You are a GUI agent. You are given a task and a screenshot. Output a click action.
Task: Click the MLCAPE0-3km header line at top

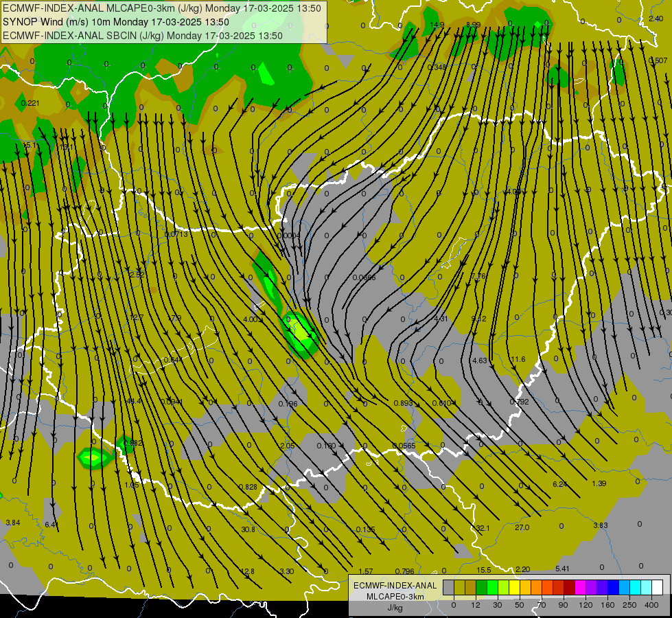click(161, 8)
